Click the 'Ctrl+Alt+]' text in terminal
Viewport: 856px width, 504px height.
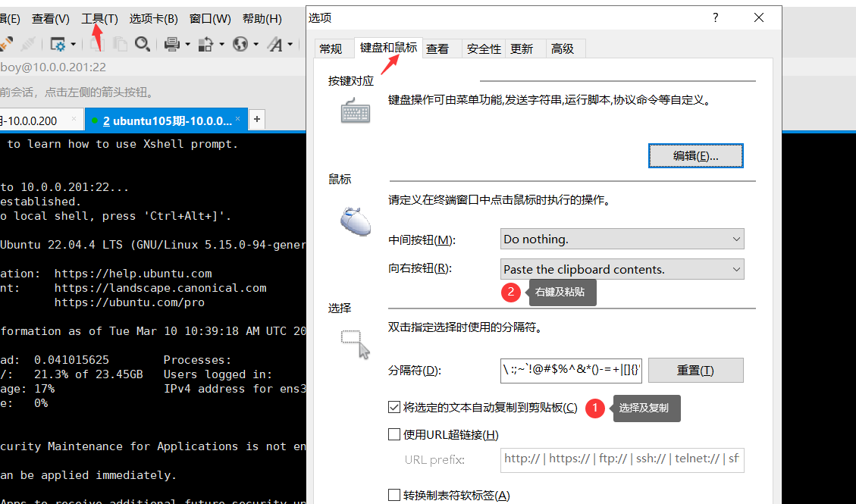click(184, 216)
